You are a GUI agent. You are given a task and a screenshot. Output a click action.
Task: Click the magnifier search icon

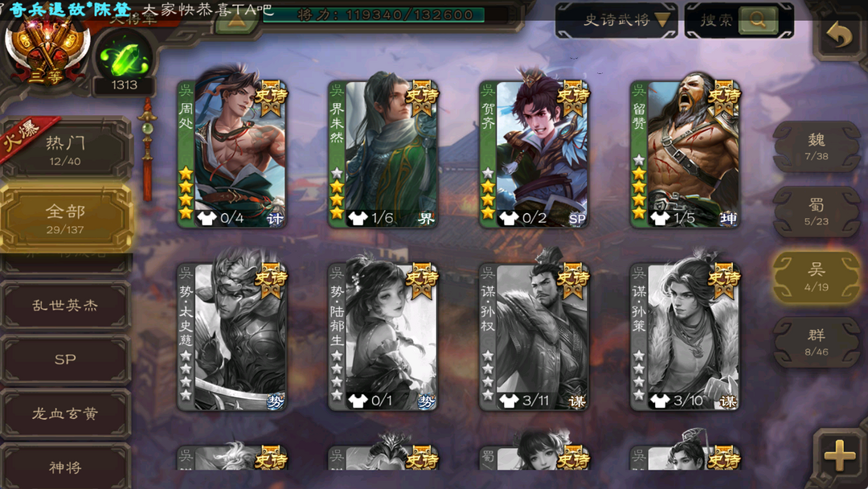pos(757,20)
